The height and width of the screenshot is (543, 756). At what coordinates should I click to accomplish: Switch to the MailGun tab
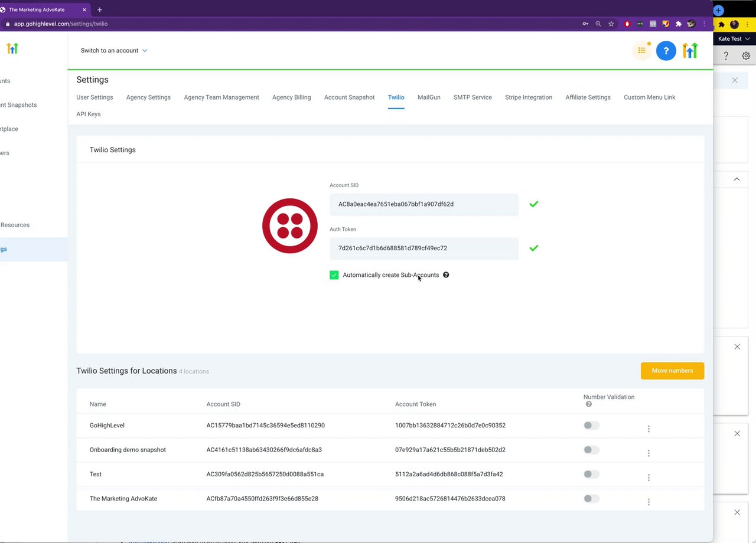[x=429, y=97]
